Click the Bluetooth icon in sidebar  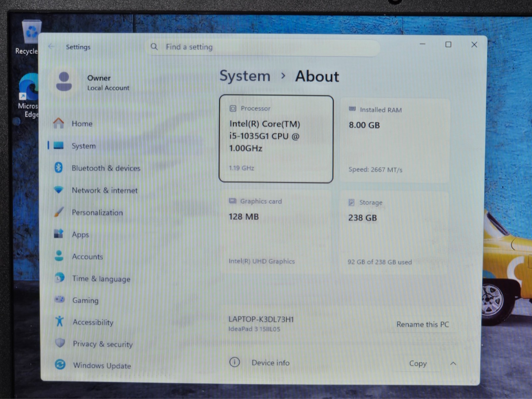click(59, 168)
